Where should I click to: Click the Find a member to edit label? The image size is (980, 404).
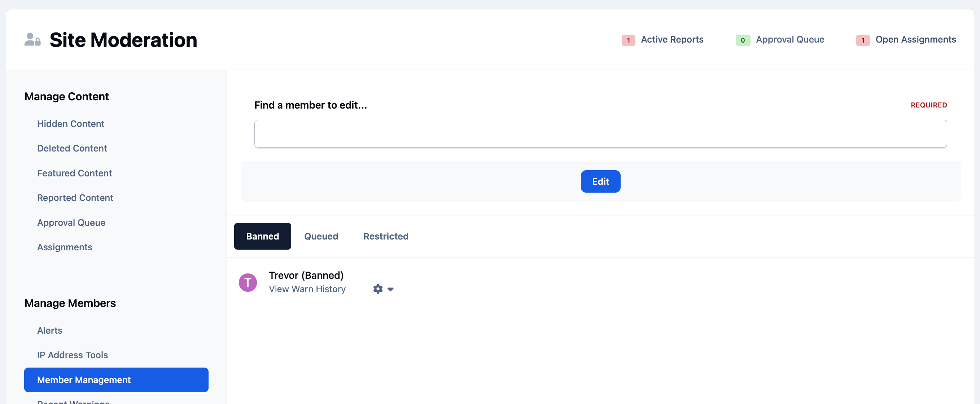[x=310, y=105]
